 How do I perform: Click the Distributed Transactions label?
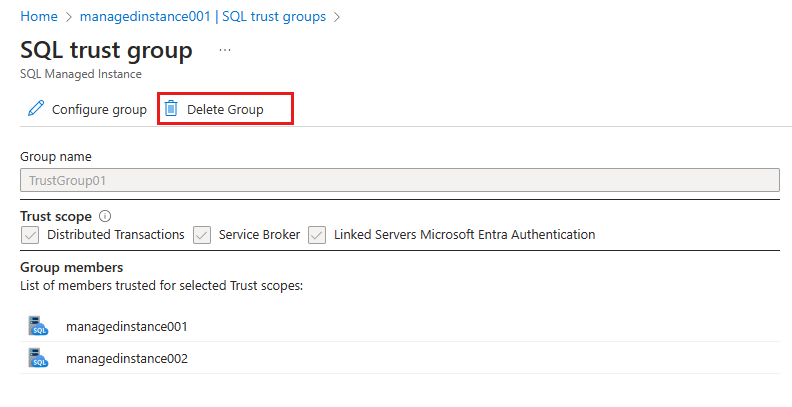coord(116,235)
